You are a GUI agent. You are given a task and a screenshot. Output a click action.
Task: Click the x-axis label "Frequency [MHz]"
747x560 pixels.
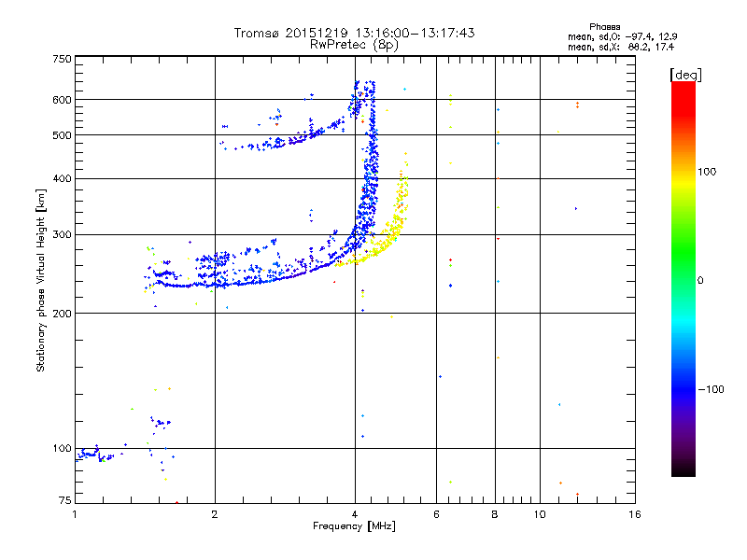(354, 526)
